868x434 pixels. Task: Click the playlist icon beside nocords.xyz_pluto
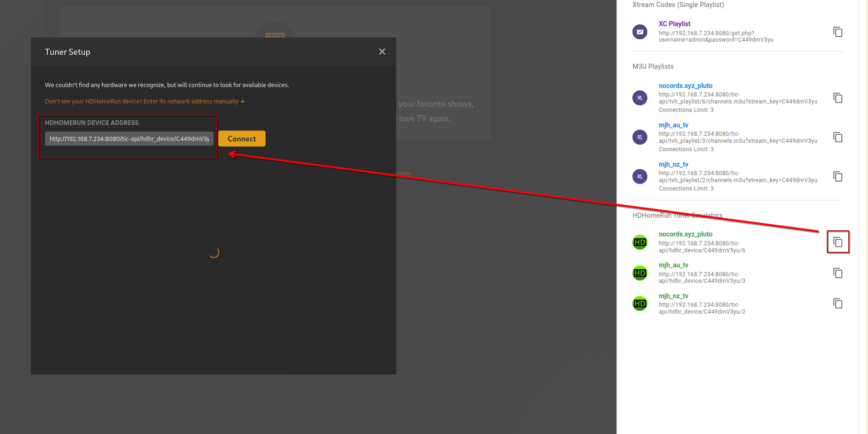coord(639,98)
